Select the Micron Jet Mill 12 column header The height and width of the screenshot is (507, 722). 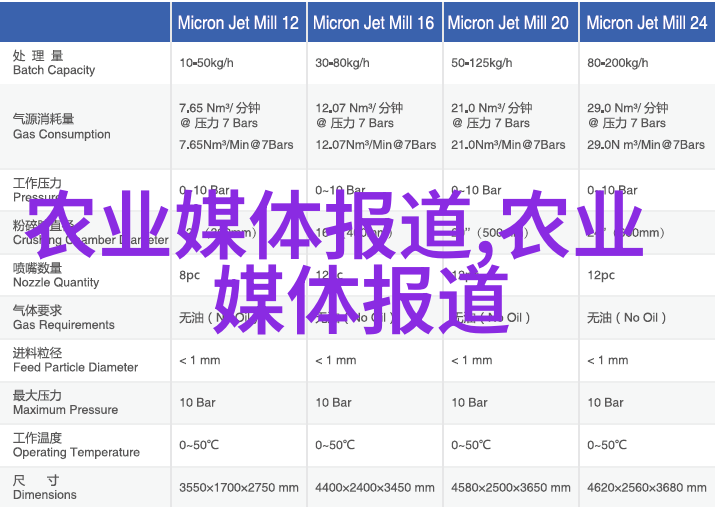[239, 23]
